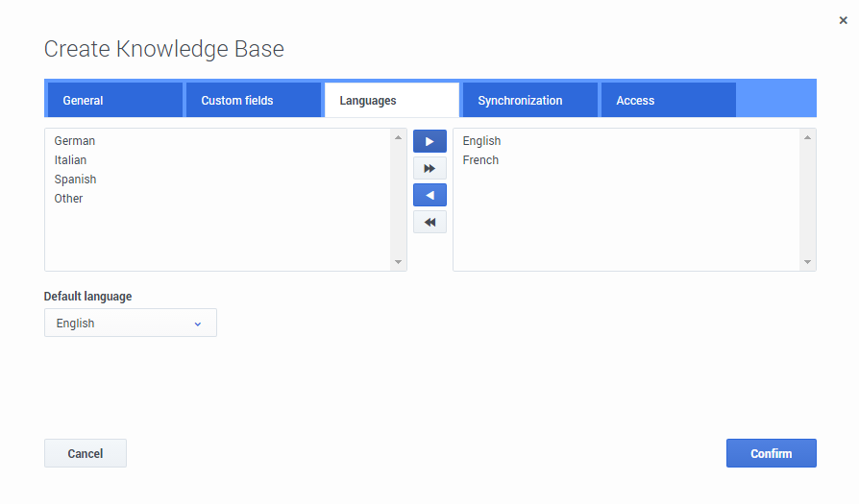Open the Custom fields tab
Image resolution: width=859 pixels, height=504 pixels.
253,101
